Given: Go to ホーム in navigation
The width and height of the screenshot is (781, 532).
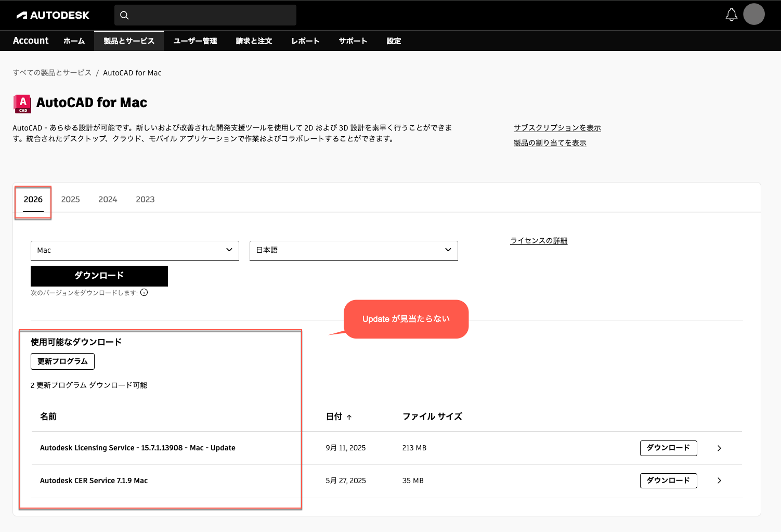Looking at the screenshot, I should click(74, 41).
